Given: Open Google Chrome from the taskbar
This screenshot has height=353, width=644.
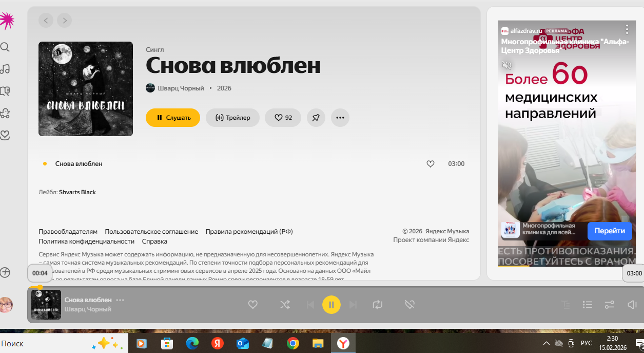Looking at the screenshot, I should 293,343.
